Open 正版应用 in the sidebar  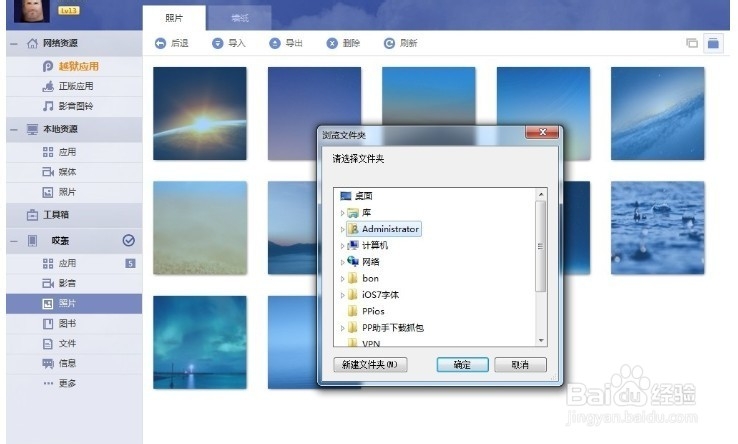74,86
